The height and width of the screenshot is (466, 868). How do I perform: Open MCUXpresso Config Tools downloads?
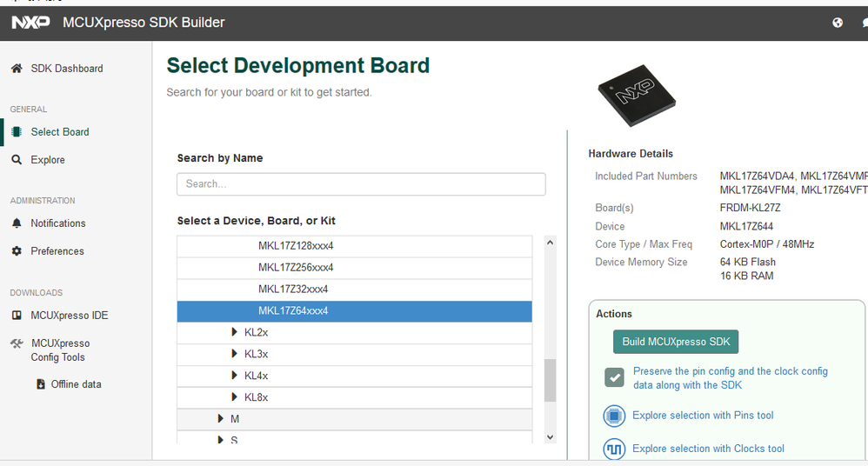click(x=60, y=350)
